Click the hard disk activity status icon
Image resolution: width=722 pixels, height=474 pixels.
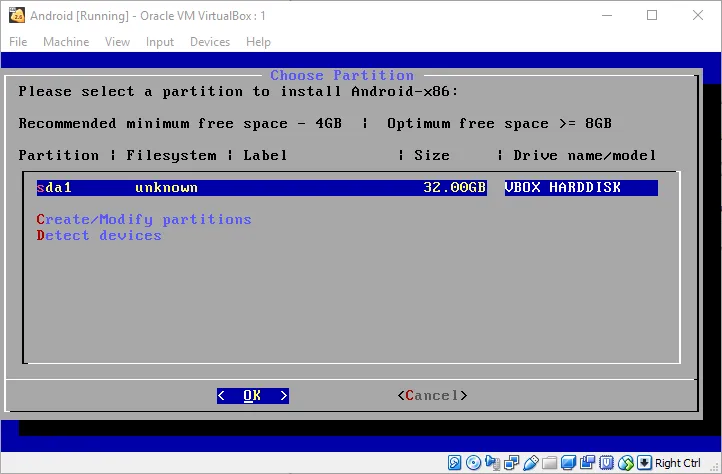point(454,463)
